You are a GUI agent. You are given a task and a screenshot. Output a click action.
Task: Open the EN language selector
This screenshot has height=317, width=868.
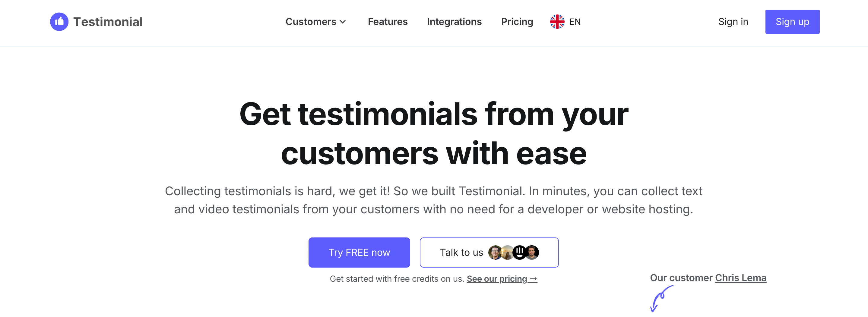[x=566, y=21]
